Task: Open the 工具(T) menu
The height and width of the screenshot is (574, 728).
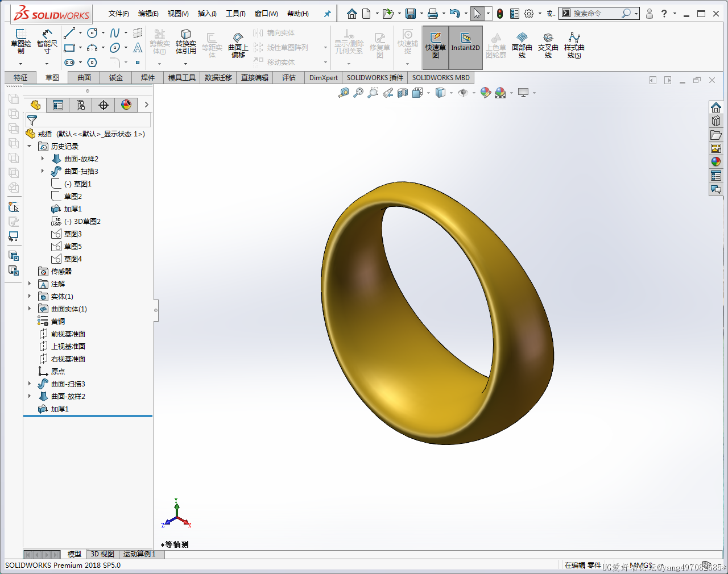Action: 235,14
